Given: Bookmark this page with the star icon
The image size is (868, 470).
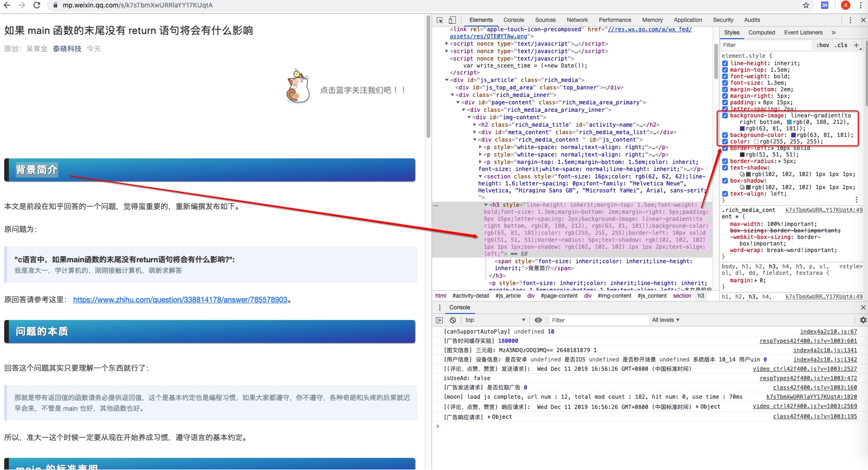Looking at the screenshot, I should click(806, 5).
